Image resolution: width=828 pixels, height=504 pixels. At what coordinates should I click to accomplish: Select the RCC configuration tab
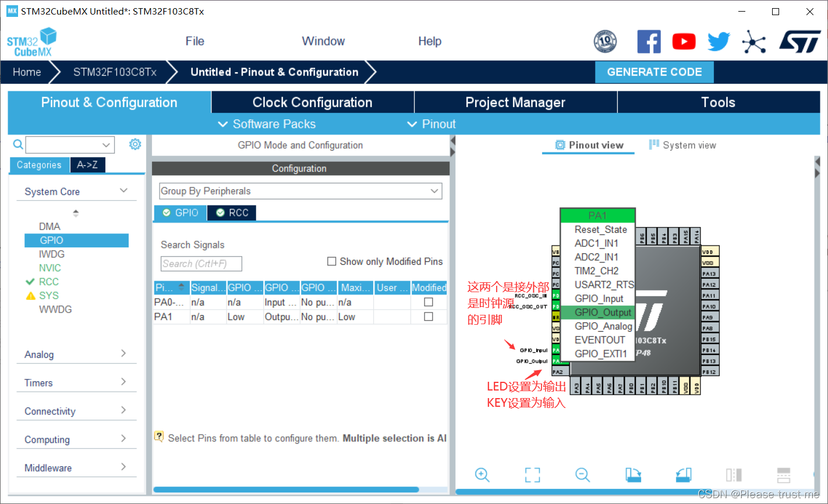pos(232,213)
